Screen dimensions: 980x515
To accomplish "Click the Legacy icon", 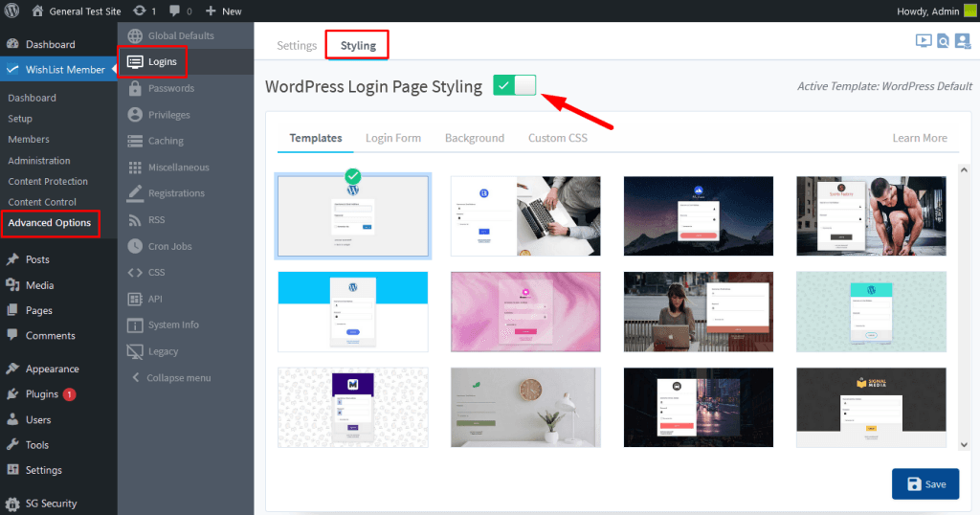I will pyautogui.click(x=134, y=351).
